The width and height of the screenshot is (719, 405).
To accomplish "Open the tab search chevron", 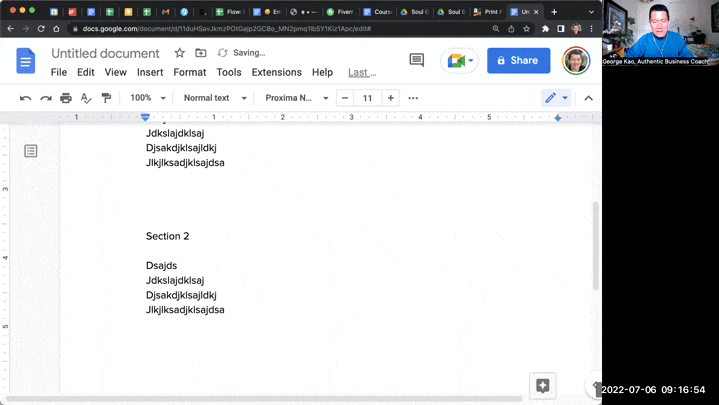I will coord(591,12).
